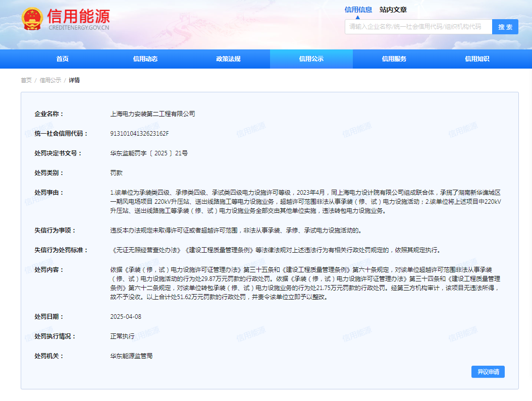Click the 处罚内容 field label
The width and height of the screenshot is (532, 401).
pyautogui.click(x=49, y=270)
